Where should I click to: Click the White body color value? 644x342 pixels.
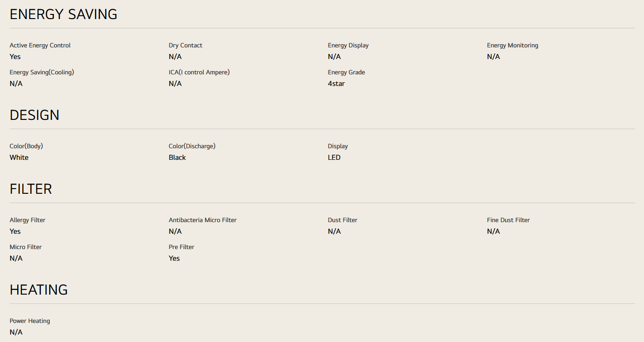click(19, 158)
